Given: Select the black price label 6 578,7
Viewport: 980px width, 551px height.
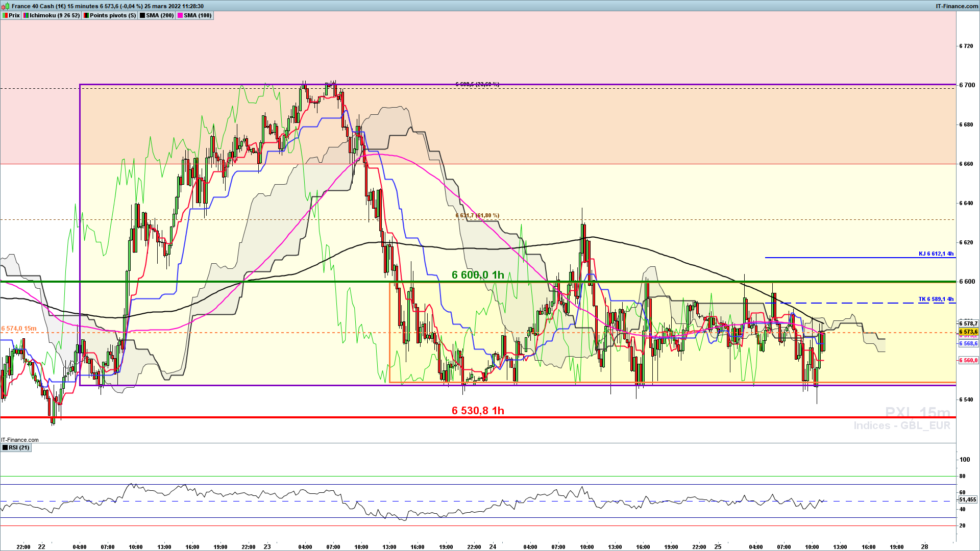Looking at the screenshot, I should [x=968, y=323].
